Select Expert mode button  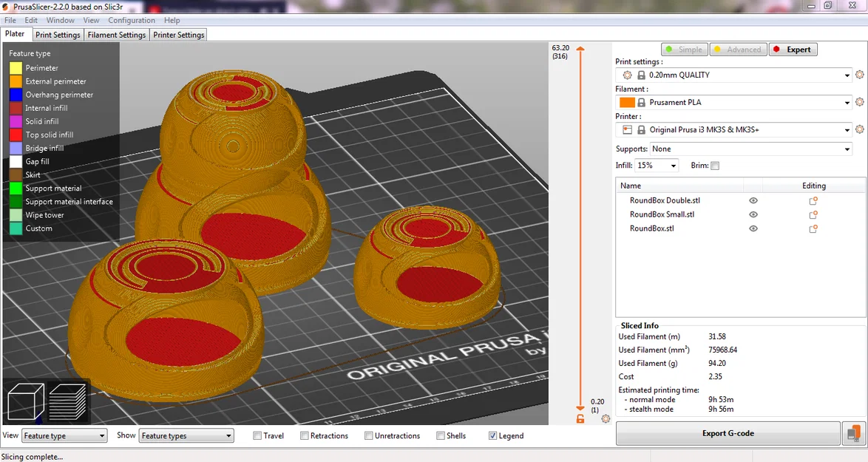(792, 50)
